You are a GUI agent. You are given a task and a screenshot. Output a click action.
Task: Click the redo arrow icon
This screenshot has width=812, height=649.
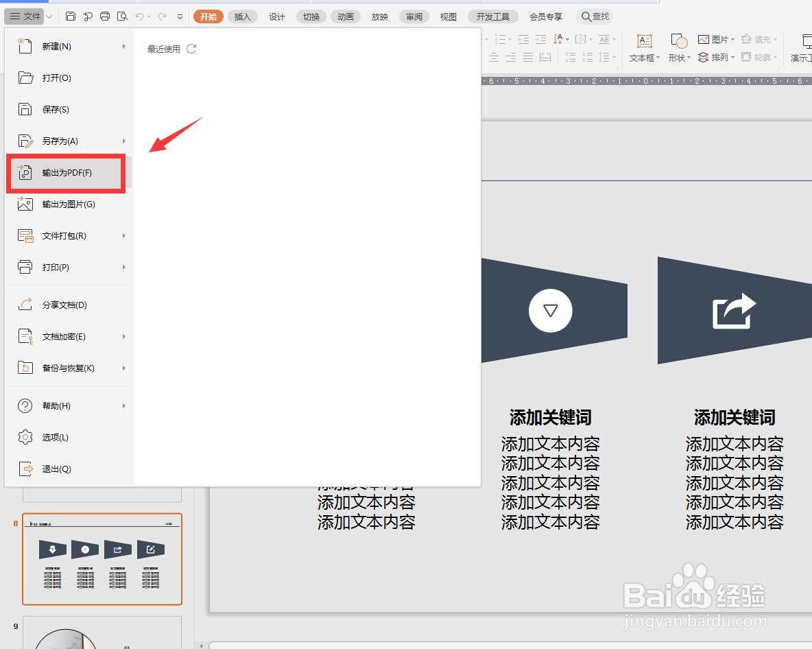(162, 16)
